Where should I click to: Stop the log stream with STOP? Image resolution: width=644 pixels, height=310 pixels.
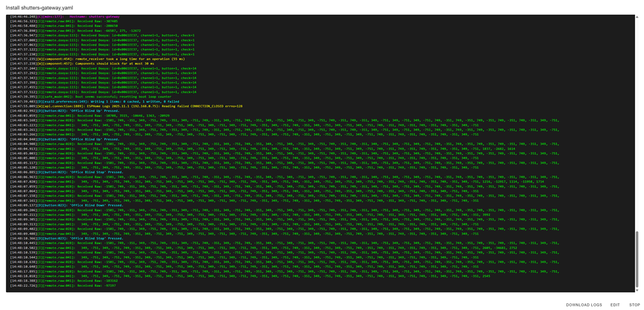click(x=634, y=305)
